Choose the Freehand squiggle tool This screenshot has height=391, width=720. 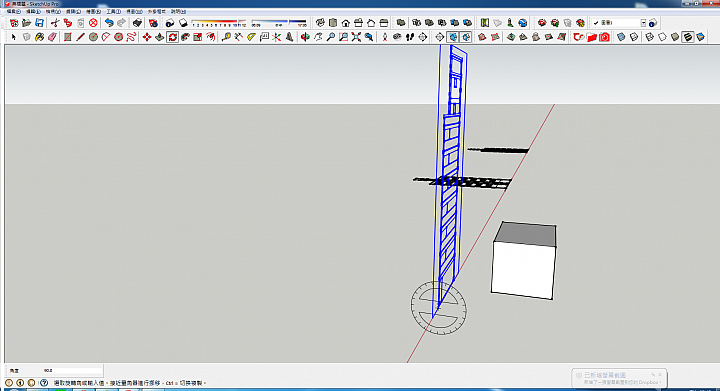click(131, 37)
